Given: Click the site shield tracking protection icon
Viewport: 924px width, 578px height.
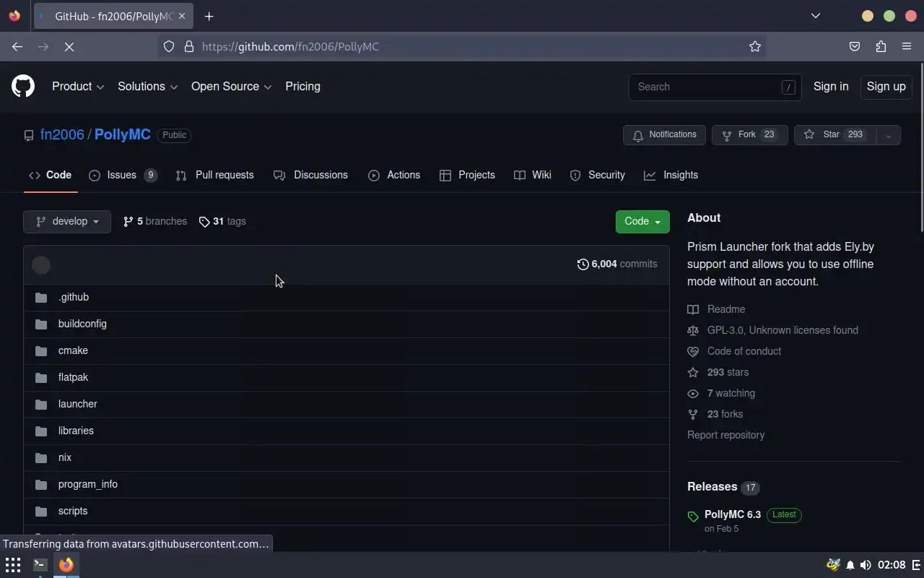Looking at the screenshot, I should click(169, 46).
